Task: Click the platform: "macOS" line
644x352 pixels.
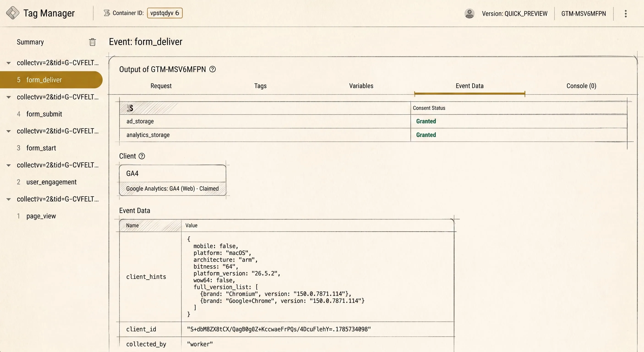Action: tap(222, 253)
